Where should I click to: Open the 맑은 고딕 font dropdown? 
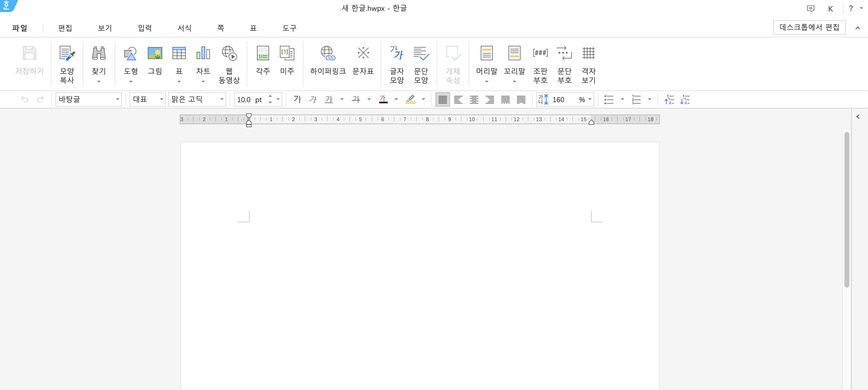point(222,99)
